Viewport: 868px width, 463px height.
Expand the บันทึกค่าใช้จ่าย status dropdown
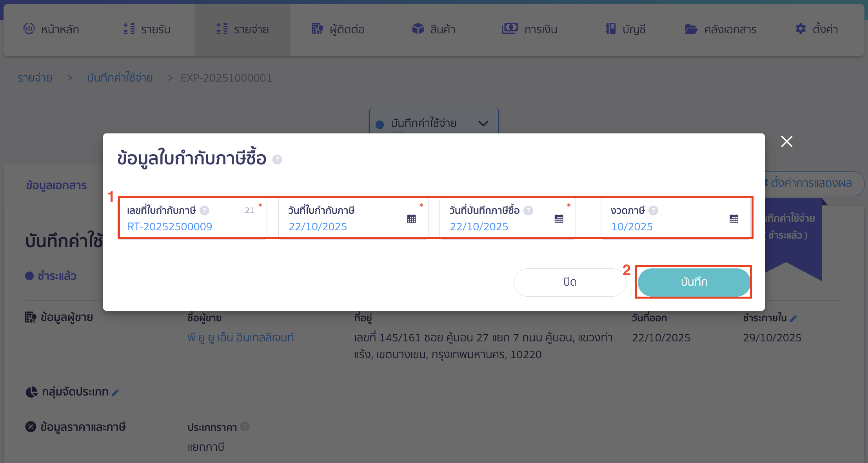483,123
